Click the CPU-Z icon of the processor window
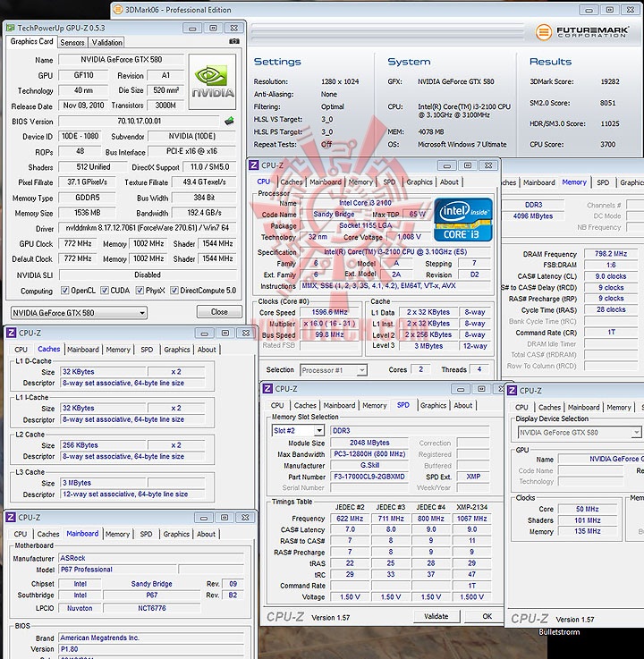 [x=253, y=165]
